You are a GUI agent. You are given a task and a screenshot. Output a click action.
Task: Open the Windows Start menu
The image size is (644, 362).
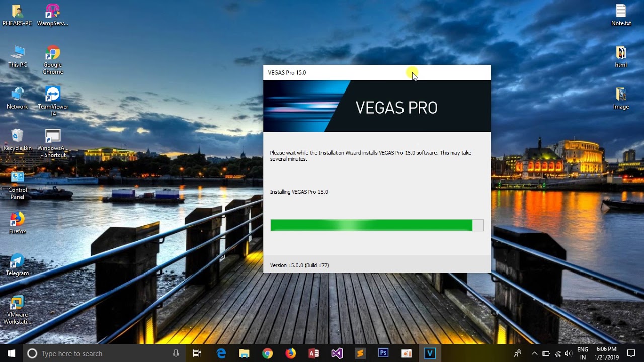point(11,353)
